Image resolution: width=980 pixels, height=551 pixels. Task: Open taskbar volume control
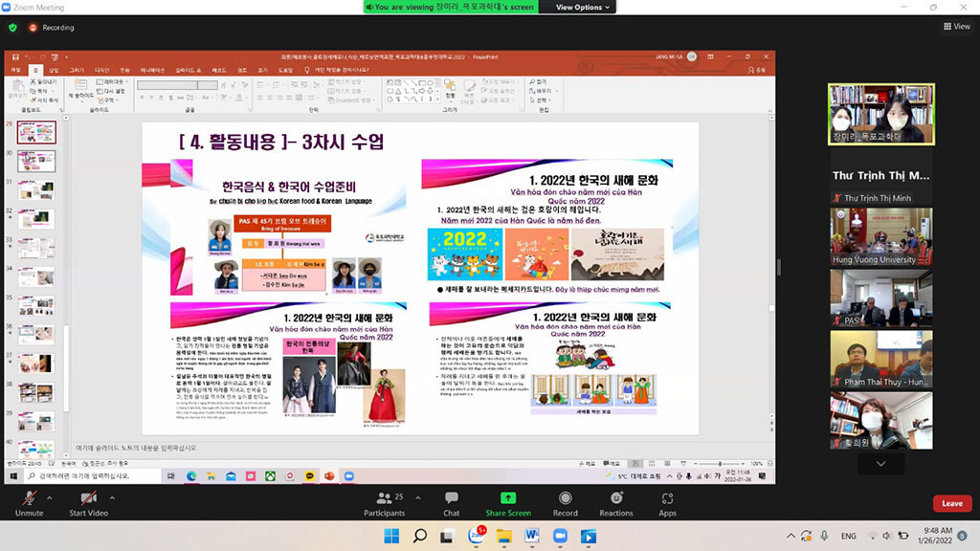coord(886,536)
